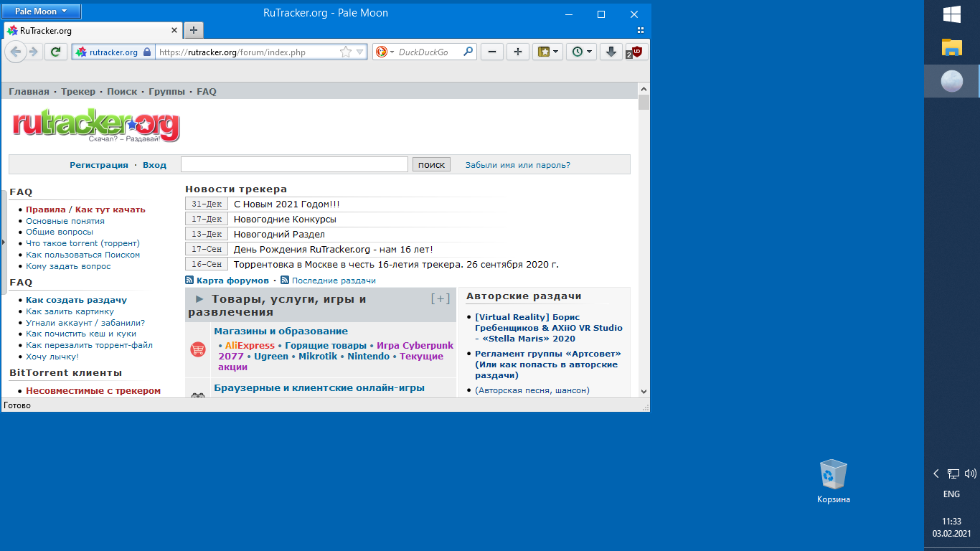Open the DuckDuckGo search engine selector
Image resolution: width=980 pixels, height=551 pixels.
(x=385, y=52)
